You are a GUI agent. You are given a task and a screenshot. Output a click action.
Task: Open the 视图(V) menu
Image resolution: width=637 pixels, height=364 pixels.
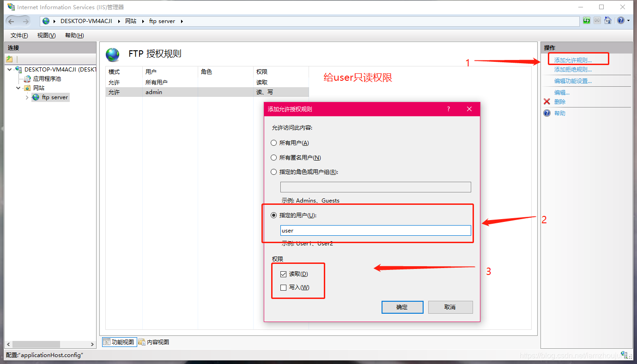47,36
